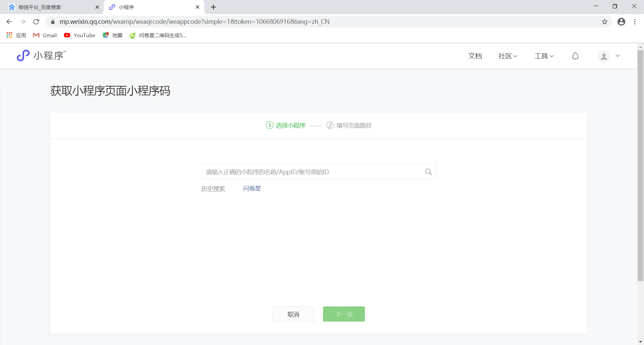Click the 小程序 logo in header
644x345 pixels.
[x=41, y=56]
